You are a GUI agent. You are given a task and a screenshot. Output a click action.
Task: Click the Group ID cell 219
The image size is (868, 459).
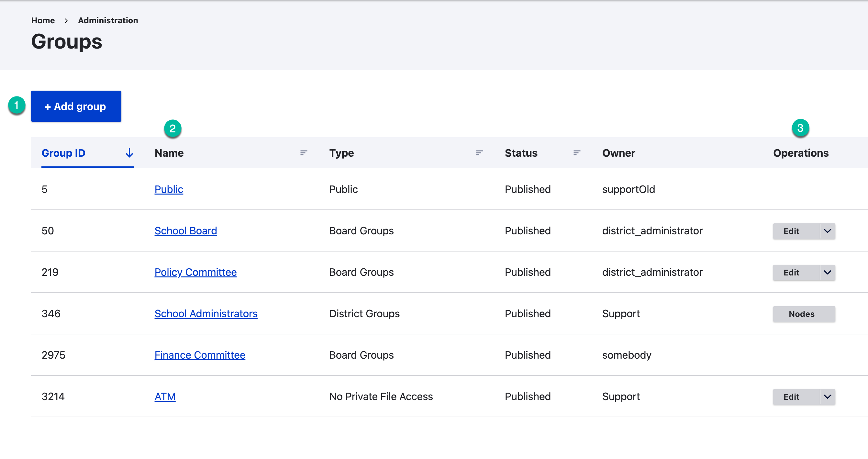tap(50, 272)
